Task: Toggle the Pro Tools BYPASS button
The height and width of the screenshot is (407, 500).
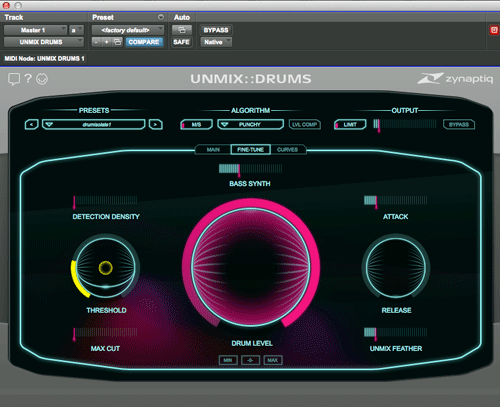Action: pyautogui.click(x=216, y=30)
